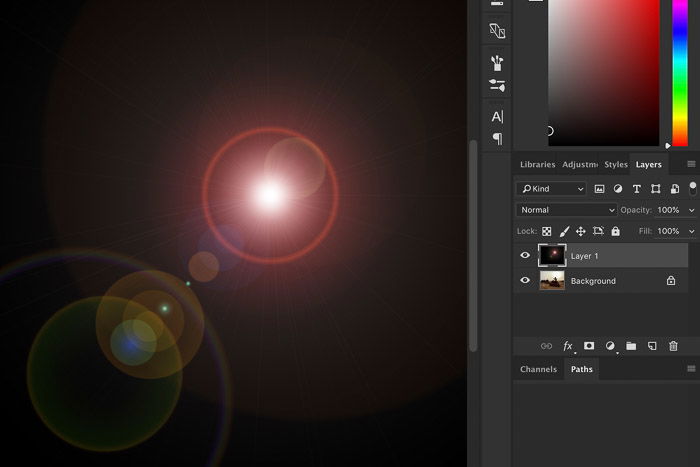Open the fx layer style menu
Screen dimensions: 700x467
[x=568, y=346]
